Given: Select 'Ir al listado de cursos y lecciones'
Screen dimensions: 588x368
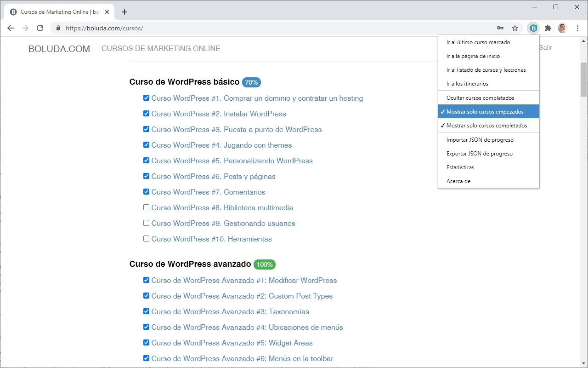Looking at the screenshot, I should (489, 70).
